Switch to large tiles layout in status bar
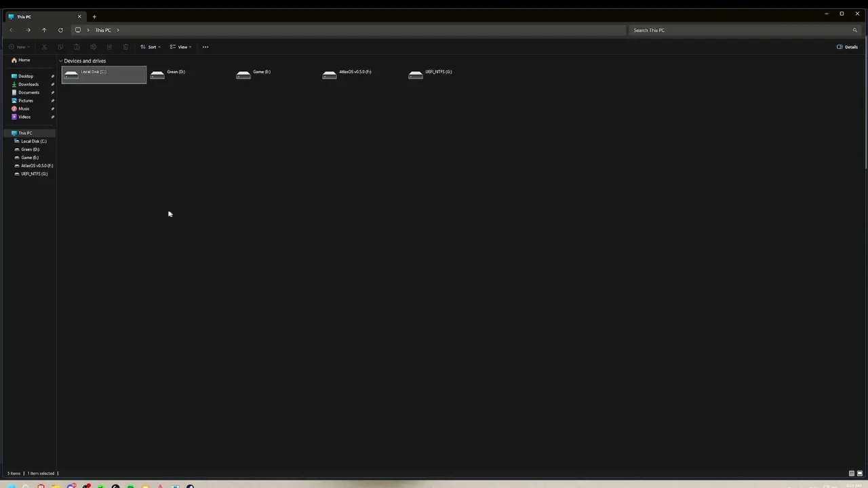Screen dimensions: 868x488 (x=860, y=473)
